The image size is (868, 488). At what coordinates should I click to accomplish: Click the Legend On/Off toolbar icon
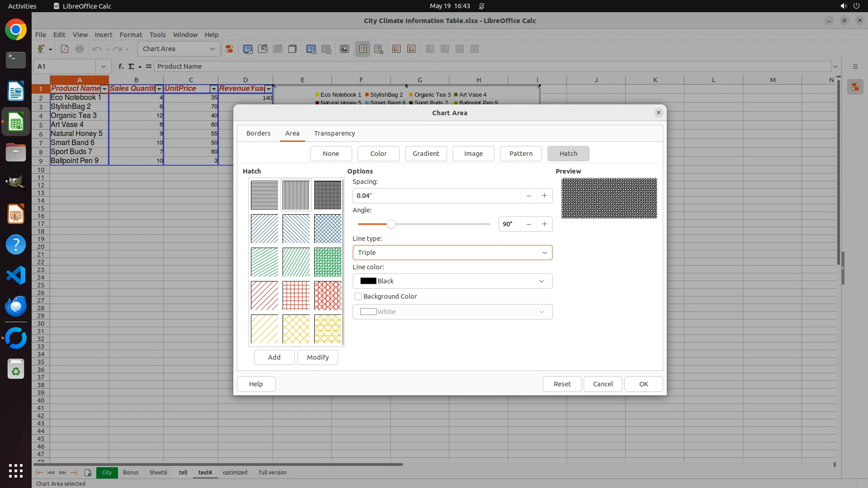[x=363, y=49]
